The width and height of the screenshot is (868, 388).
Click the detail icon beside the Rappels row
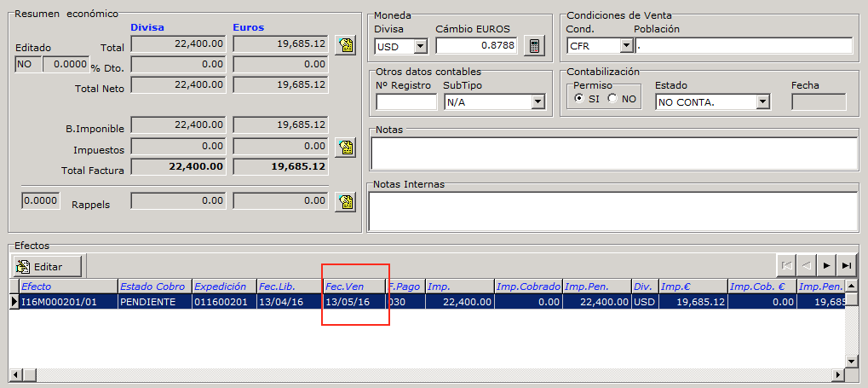tap(345, 202)
